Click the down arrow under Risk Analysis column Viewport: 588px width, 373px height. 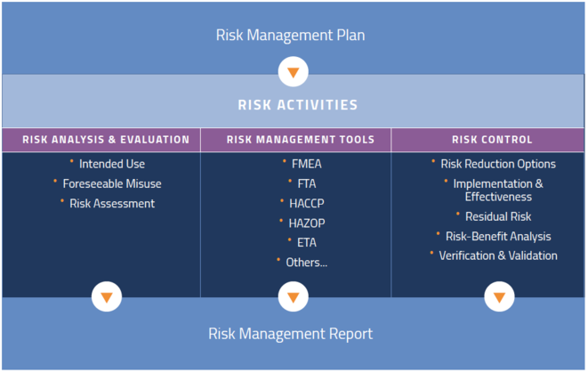pyautogui.click(x=106, y=296)
